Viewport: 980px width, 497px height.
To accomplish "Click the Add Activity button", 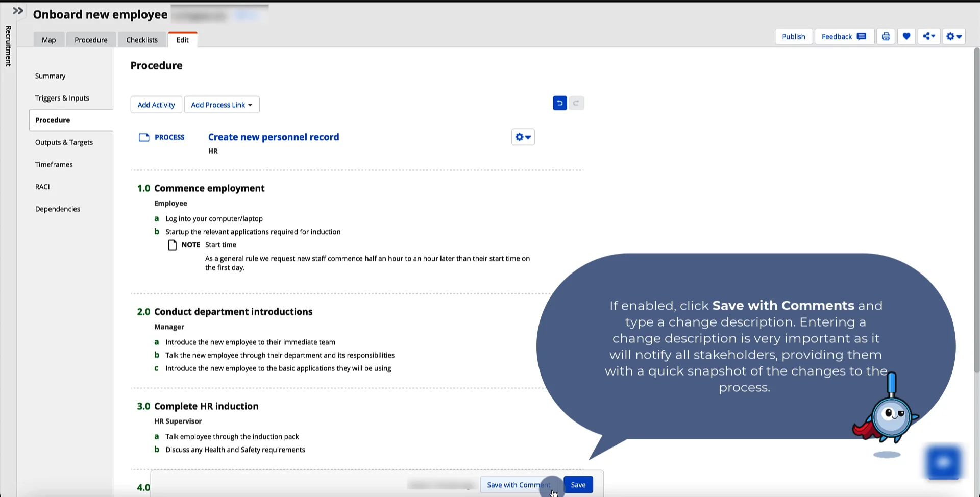I will click(x=156, y=105).
